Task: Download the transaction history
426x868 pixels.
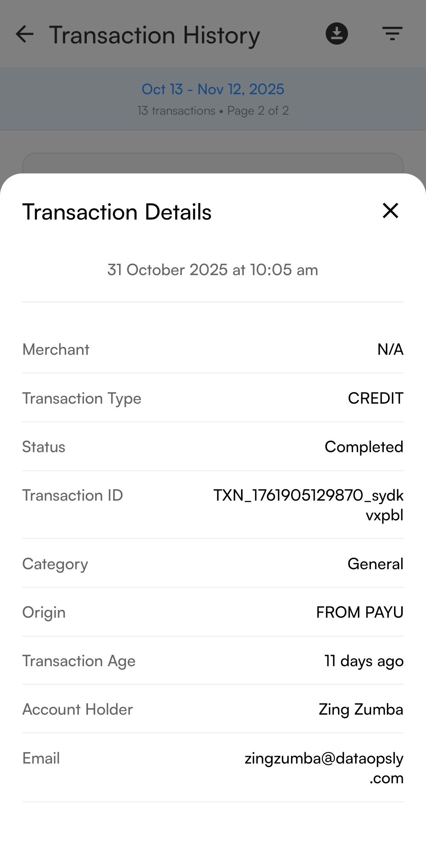Action: [336, 34]
